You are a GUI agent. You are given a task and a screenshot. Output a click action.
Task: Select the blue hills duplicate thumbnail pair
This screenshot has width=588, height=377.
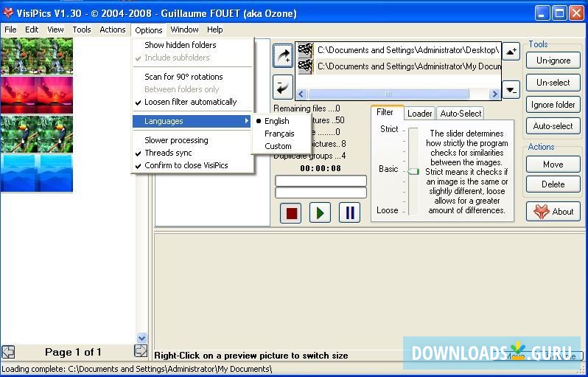tap(37, 173)
